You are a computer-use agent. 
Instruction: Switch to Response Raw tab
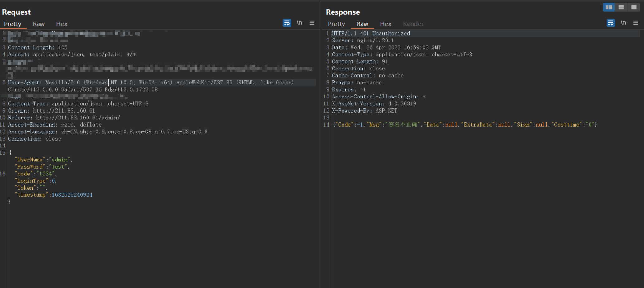tap(362, 24)
